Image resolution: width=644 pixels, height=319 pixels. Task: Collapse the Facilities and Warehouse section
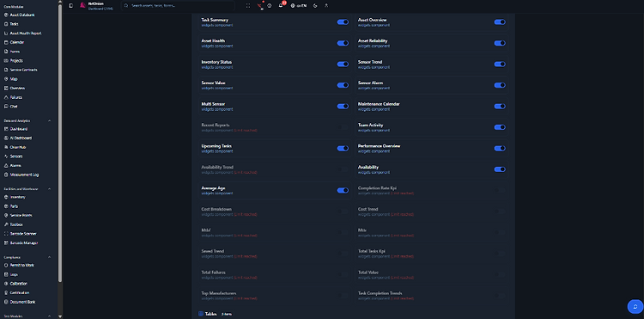(50, 189)
